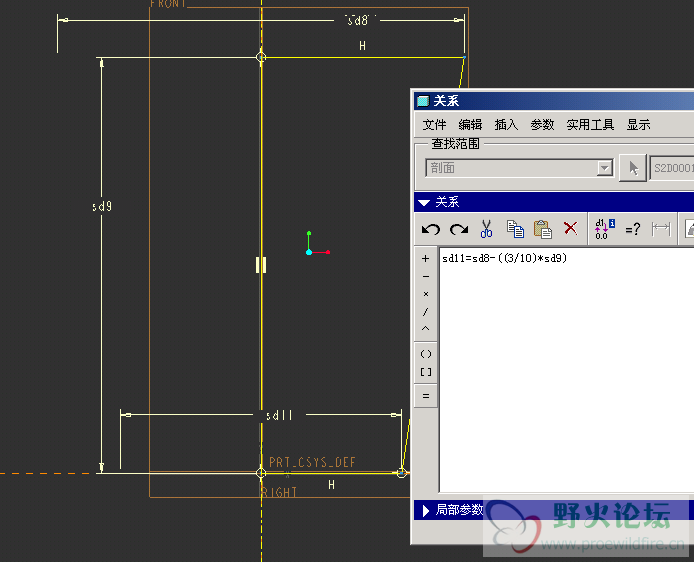This screenshot has height=562, width=694.
Task: Toggle dimension names and values icon
Action: pos(605,229)
